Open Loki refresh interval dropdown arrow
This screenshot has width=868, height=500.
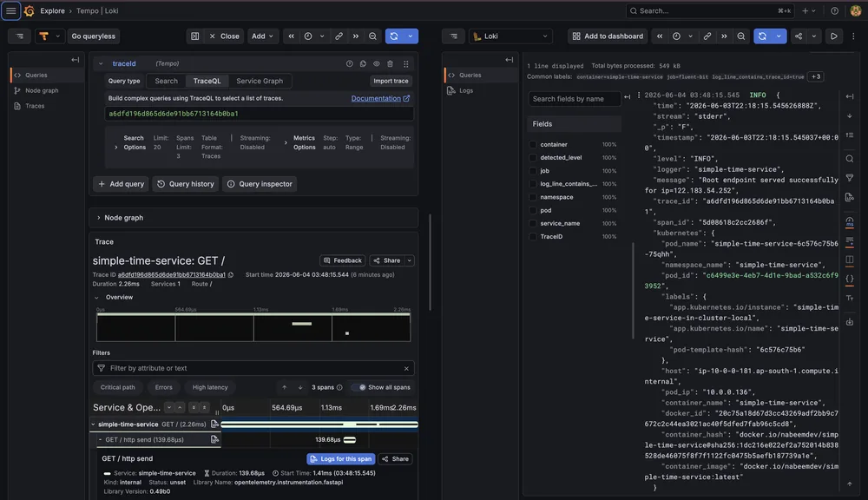(x=779, y=36)
